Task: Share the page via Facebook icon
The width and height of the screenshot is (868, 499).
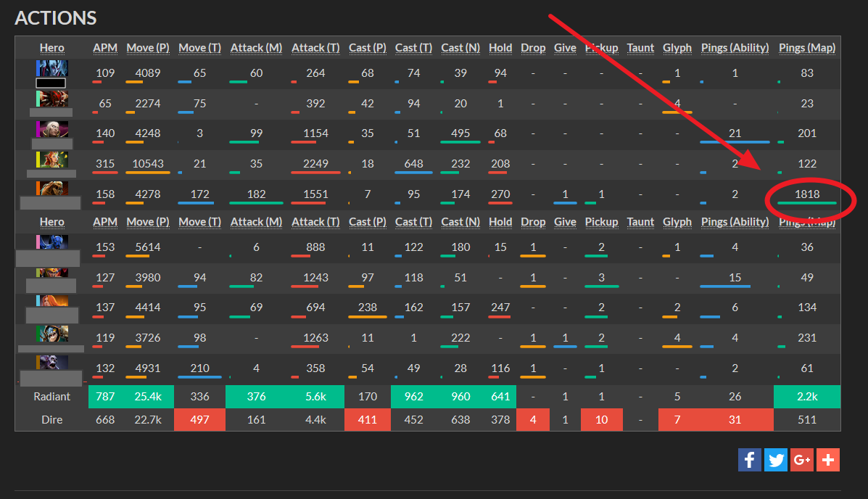Action: coord(749,459)
